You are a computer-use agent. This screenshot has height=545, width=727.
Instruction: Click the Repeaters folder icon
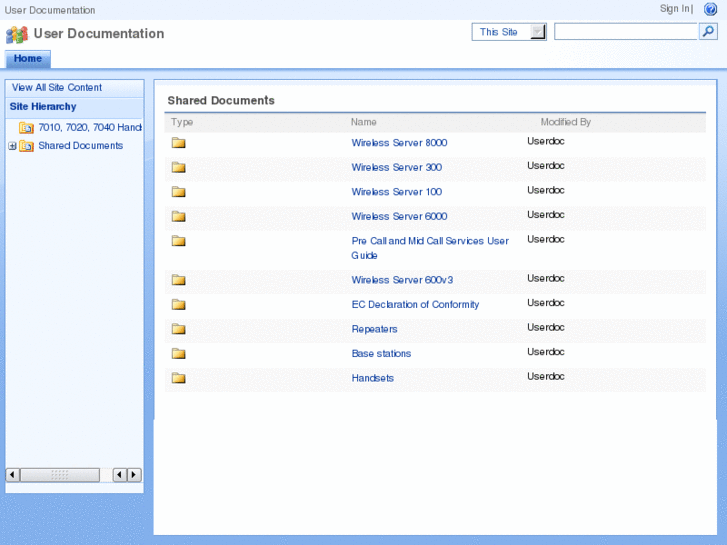(179, 329)
